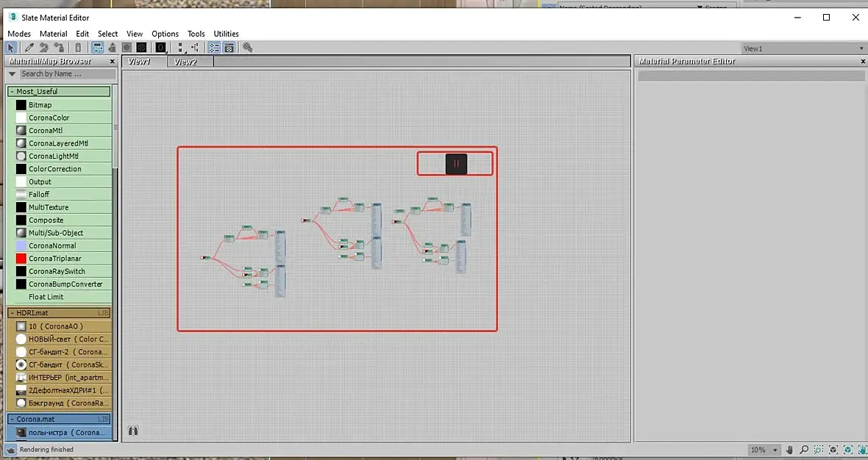Viewport: 868px width, 460px height.
Task: Activate the Zoom magnifier tool
Action: point(804,450)
